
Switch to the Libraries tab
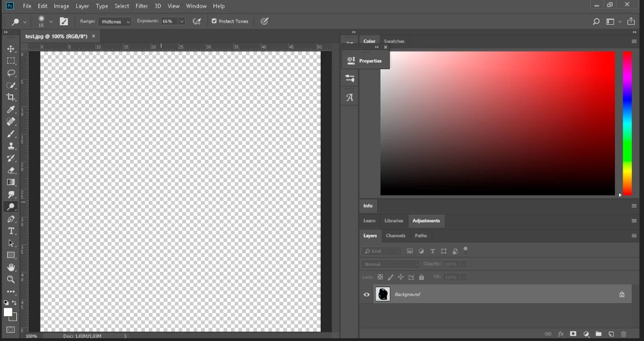tap(394, 221)
